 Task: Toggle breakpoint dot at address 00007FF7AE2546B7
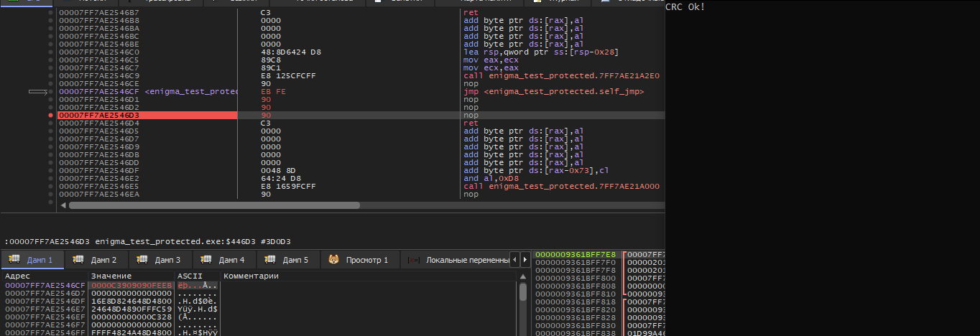pos(50,13)
